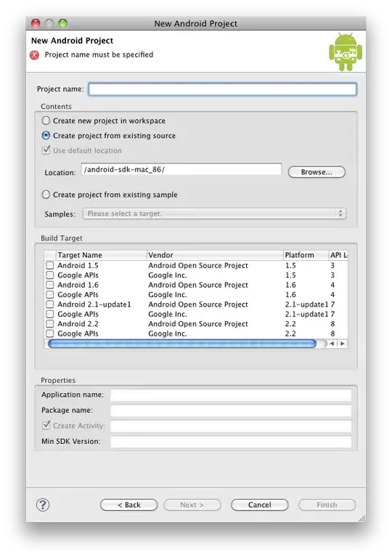Toggle Use default location checkbox
Screen dimensions: 392x558
pyautogui.click(x=46, y=150)
